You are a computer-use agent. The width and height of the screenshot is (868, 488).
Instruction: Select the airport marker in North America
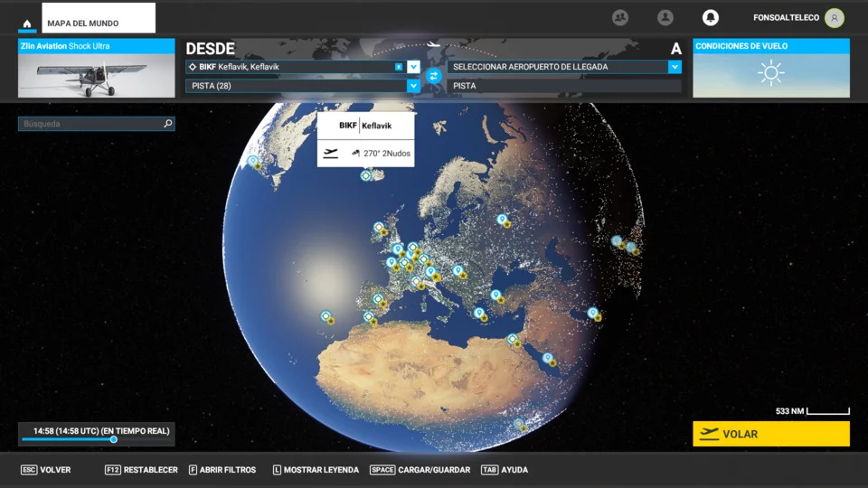254,162
